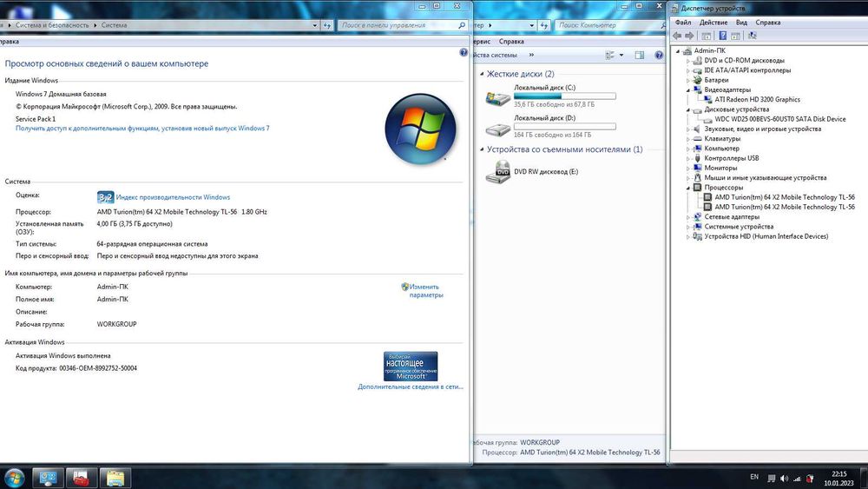Click EN language indicator in taskbar
Image resolution: width=868 pixels, height=489 pixels.
(x=754, y=477)
